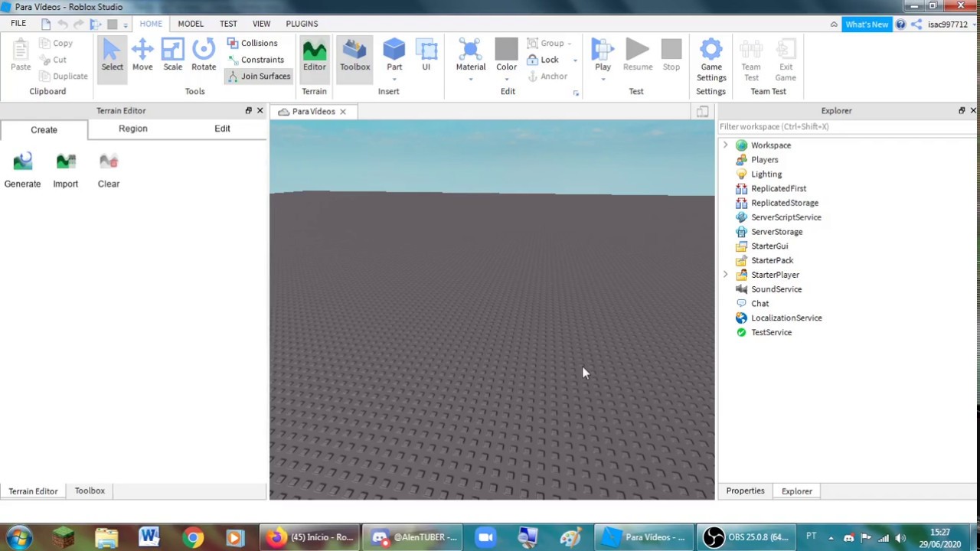The height and width of the screenshot is (551, 980).
Task: Open OBS from taskbar
Action: point(747,537)
